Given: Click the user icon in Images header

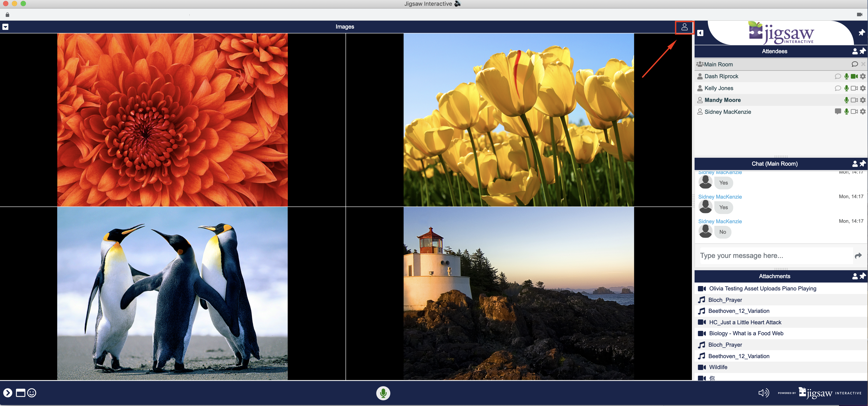Looking at the screenshot, I should [684, 27].
